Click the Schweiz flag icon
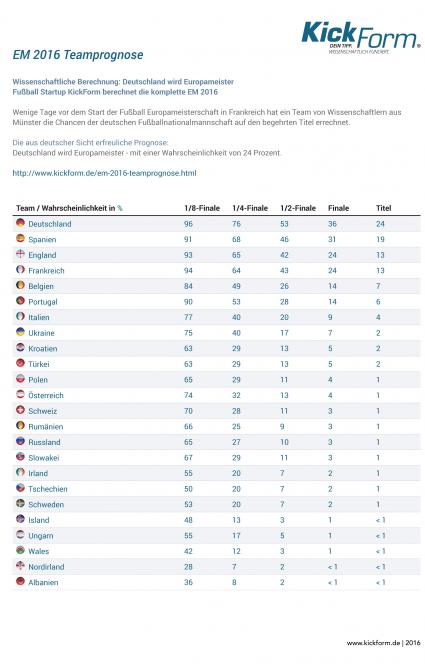This screenshot has height=670, width=425. (20, 410)
